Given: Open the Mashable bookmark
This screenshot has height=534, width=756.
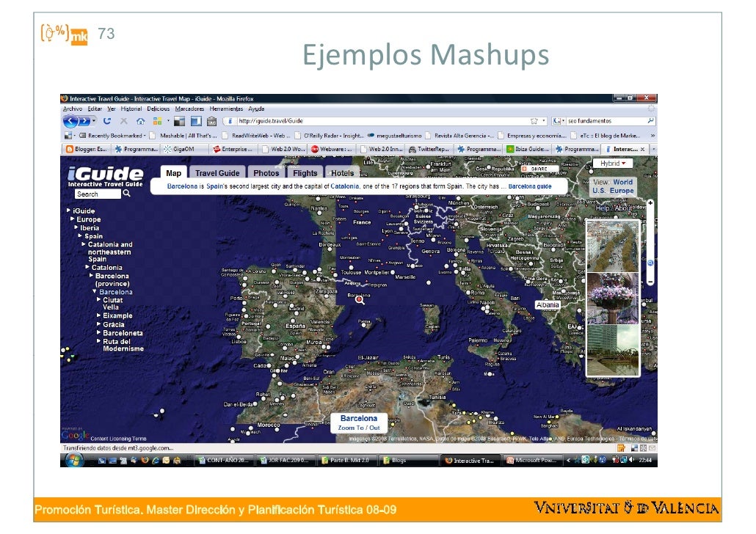Looking at the screenshot, I should click(x=185, y=136).
